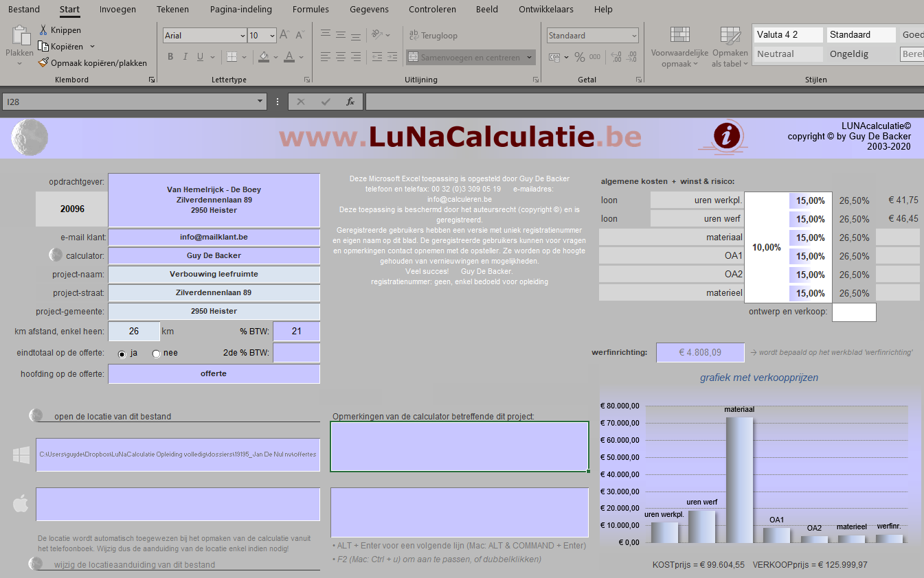Click the km afstand input field
The width and height of the screenshot is (924, 578).
(x=134, y=332)
